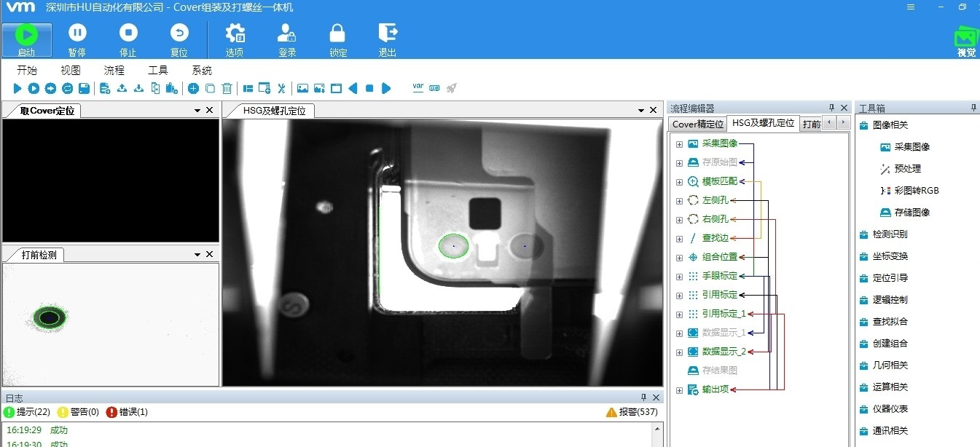Viewport: 980px width, 447px height.
Task: Click log entry 16:19:29 成功
Action: [37, 430]
